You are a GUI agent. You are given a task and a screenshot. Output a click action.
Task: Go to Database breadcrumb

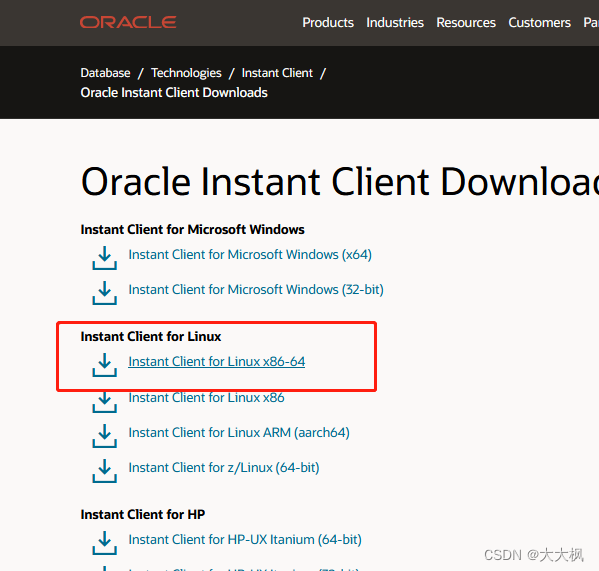click(x=105, y=73)
